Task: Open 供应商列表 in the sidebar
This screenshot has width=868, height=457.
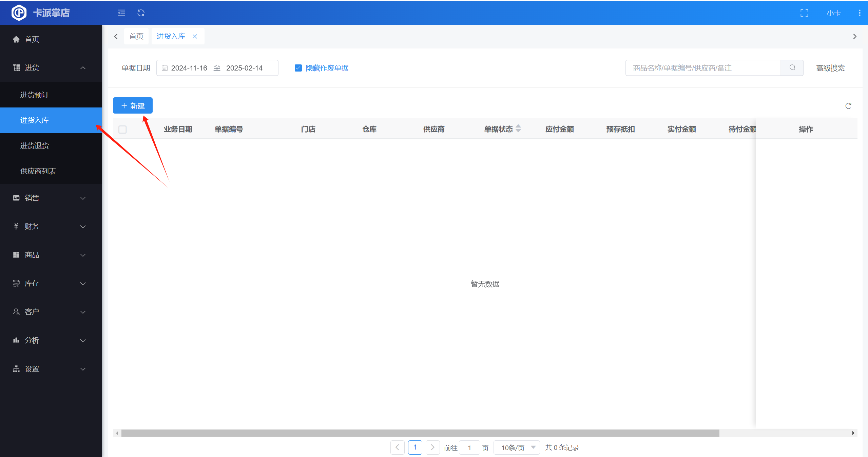Action: point(38,171)
